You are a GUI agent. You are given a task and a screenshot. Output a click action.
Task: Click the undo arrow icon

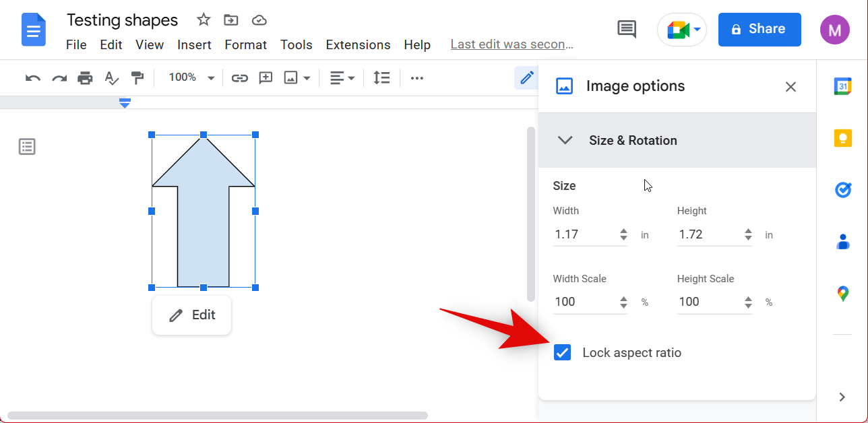32,78
